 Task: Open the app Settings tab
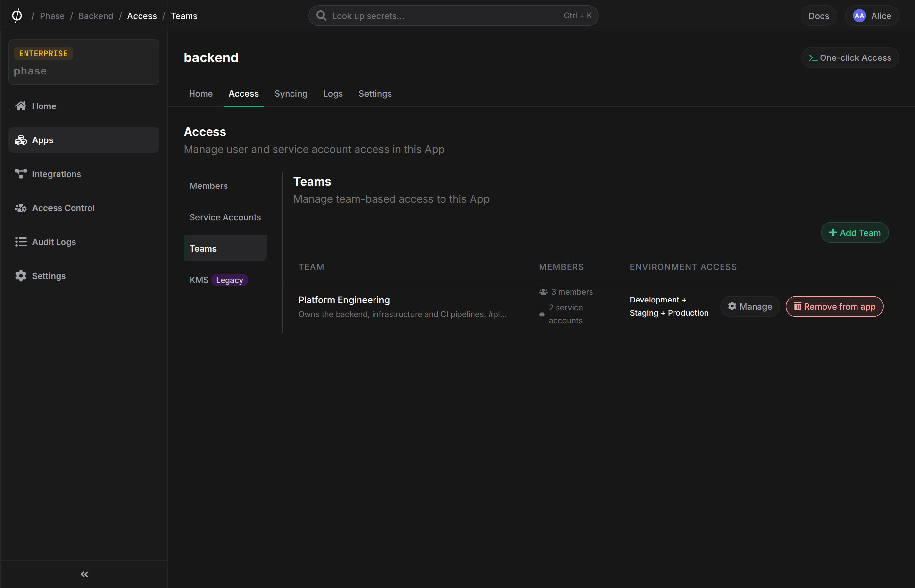pos(375,93)
